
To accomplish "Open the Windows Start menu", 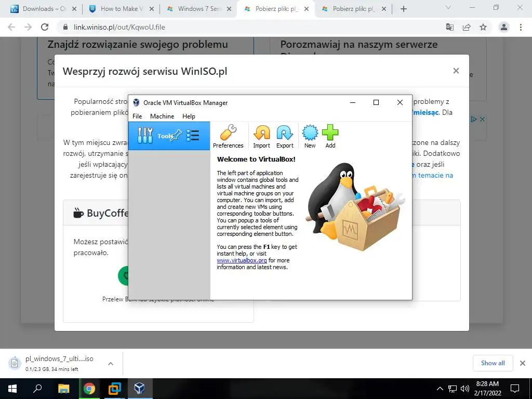I will point(12,389).
